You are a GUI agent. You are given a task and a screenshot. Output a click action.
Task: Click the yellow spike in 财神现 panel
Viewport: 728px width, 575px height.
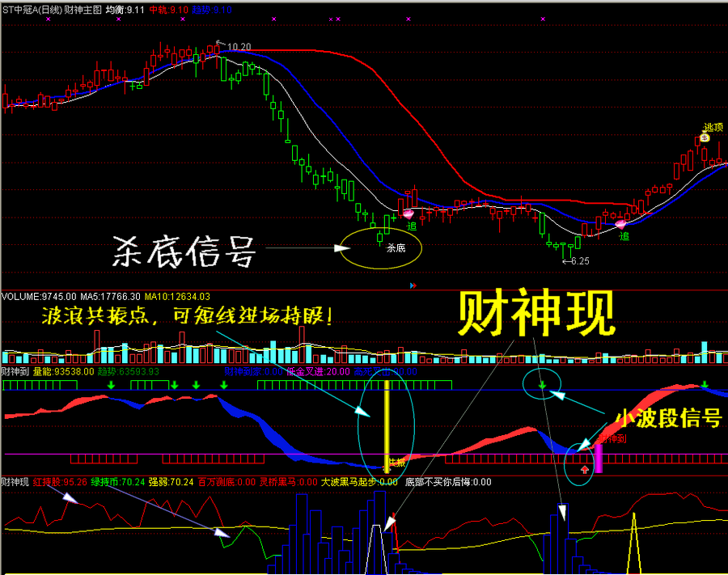(634, 543)
